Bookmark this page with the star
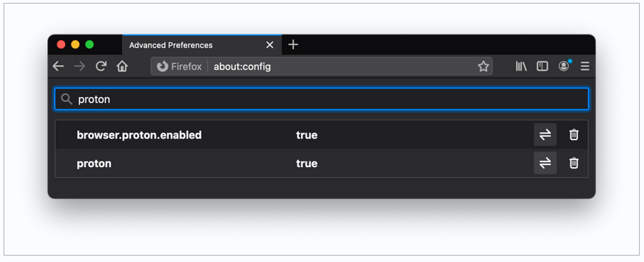This screenshot has width=644, height=262. pyautogui.click(x=483, y=66)
